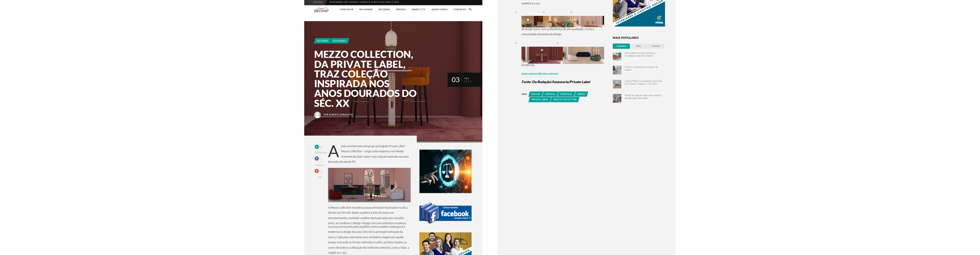Select the Todos popular tab
The width and height of the screenshot is (980, 255).
(x=656, y=46)
